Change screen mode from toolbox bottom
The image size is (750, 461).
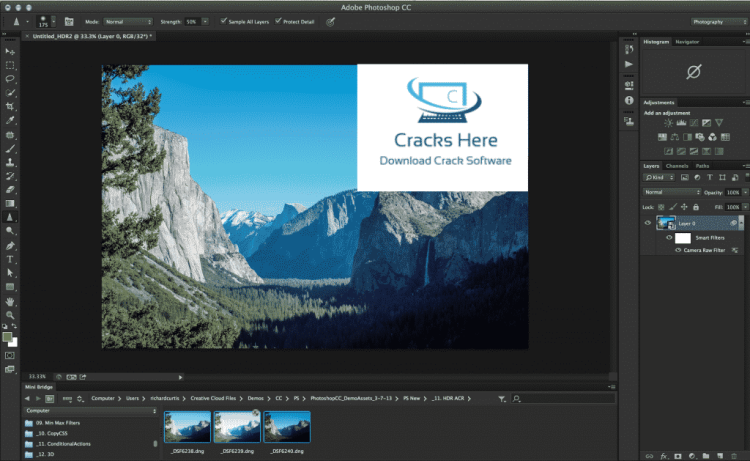pos(10,369)
